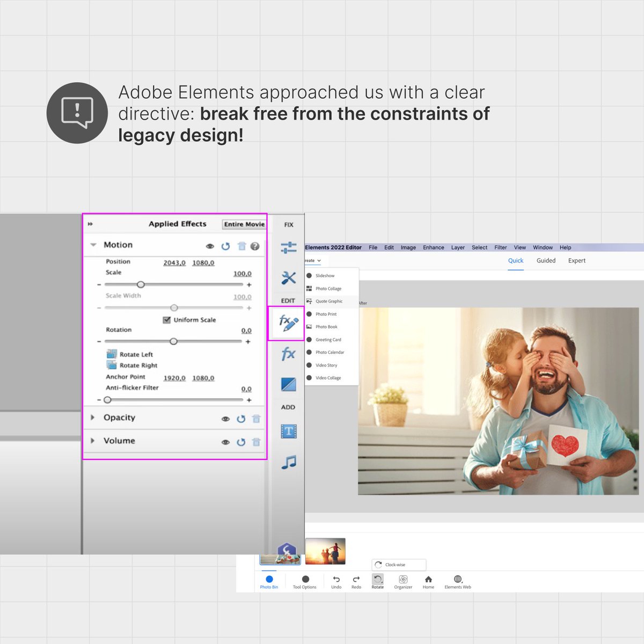The width and height of the screenshot is (644, 644).
Task: Reset the Motion effect
Action: point(225,246)
